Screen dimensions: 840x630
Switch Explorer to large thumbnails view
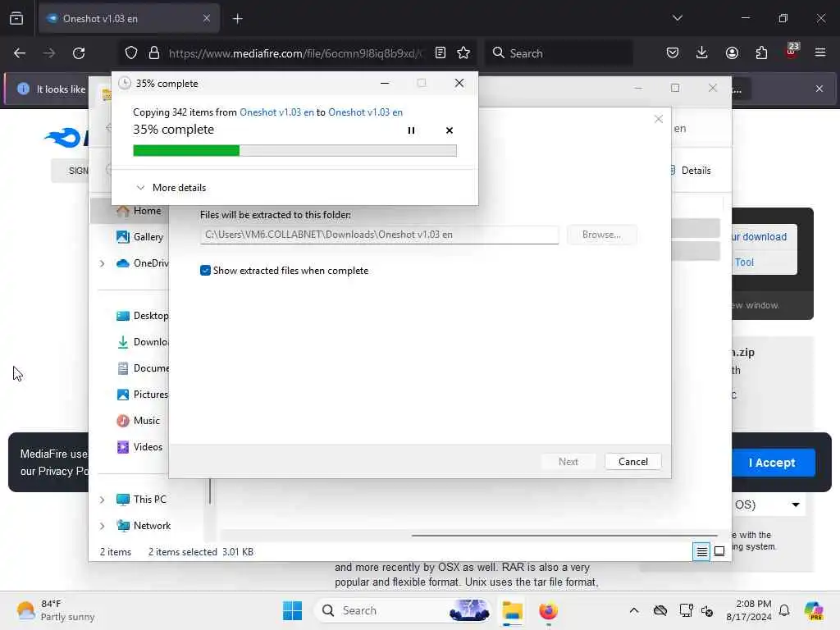point(719,551)
